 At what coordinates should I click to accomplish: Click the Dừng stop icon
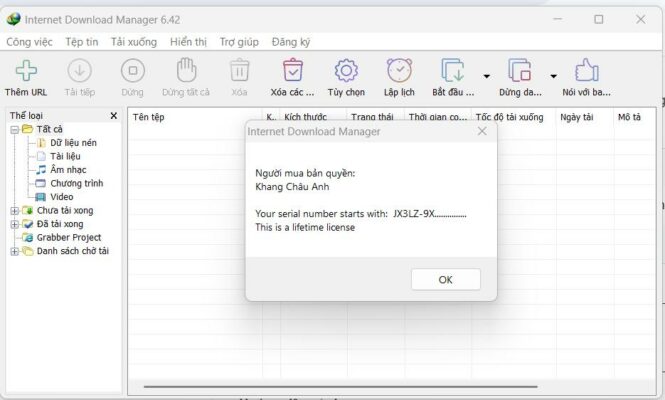[x=133, y=70]
